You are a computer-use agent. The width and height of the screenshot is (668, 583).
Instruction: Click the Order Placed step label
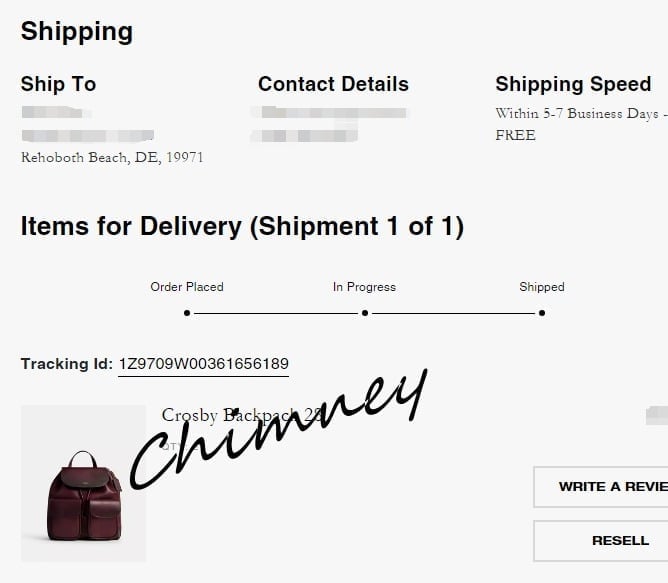pos(187,287)
